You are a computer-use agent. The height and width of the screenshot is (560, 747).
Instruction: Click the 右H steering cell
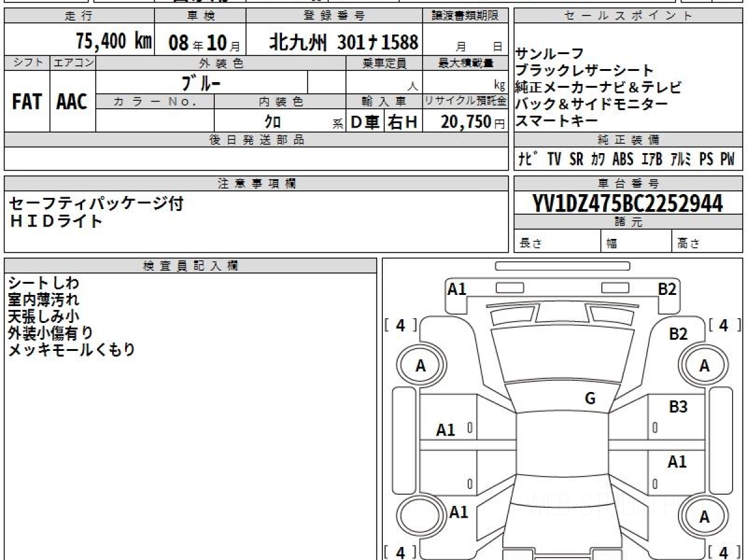point(403,122)
